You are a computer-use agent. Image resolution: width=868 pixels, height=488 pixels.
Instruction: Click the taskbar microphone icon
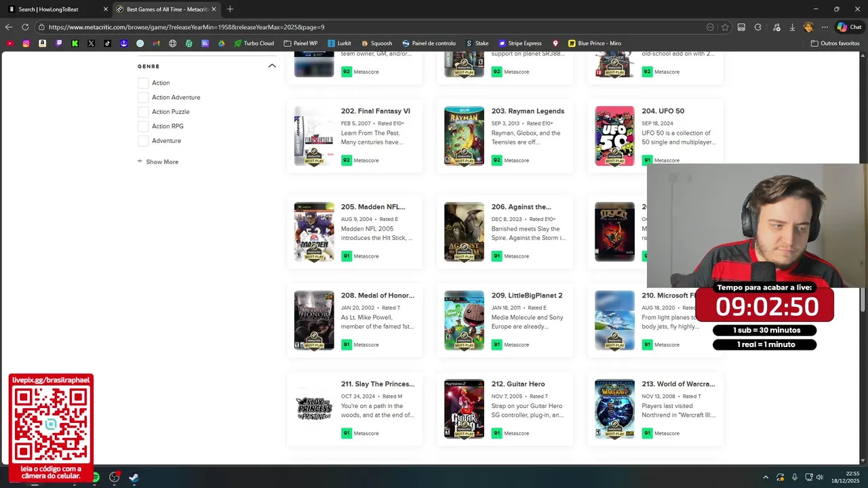[794, 477]
